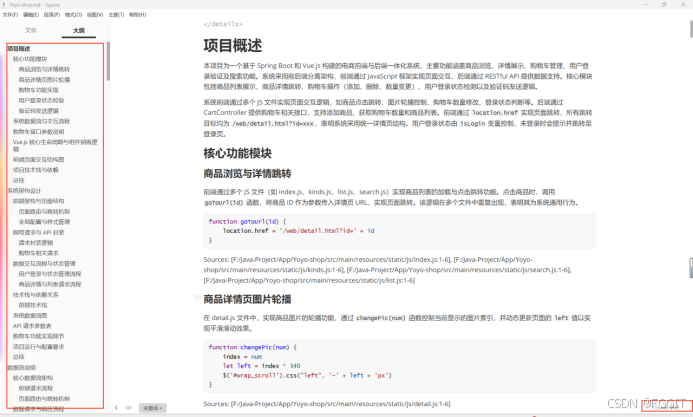Click 购物车功能实现细节 outline item

pos(38,336)
